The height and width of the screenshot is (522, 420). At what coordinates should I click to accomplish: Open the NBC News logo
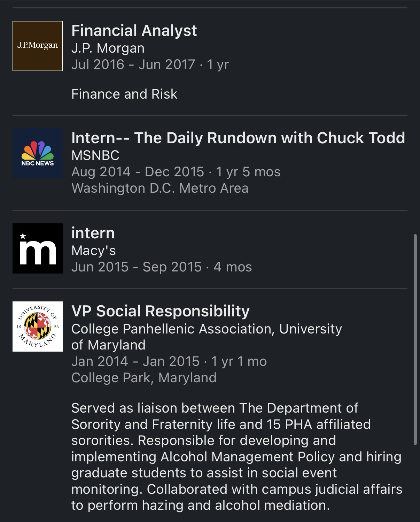(38, 153)
